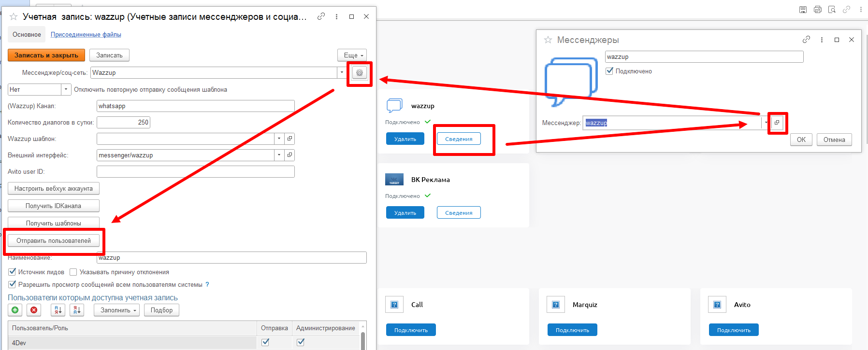
Task: Expand the Заполнить dropdown button
Action: (x=116, y=310)
